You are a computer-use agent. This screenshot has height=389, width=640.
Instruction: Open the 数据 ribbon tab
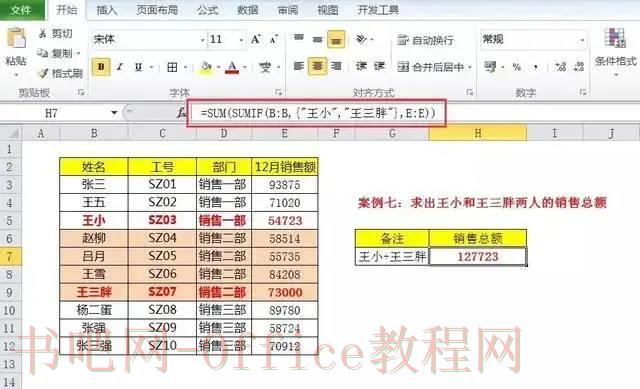[247, 10]
